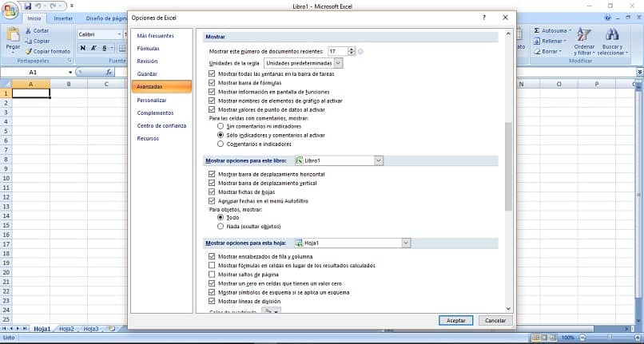Open Centro de confianza category
Screen dimensions: 644x344
161,125
